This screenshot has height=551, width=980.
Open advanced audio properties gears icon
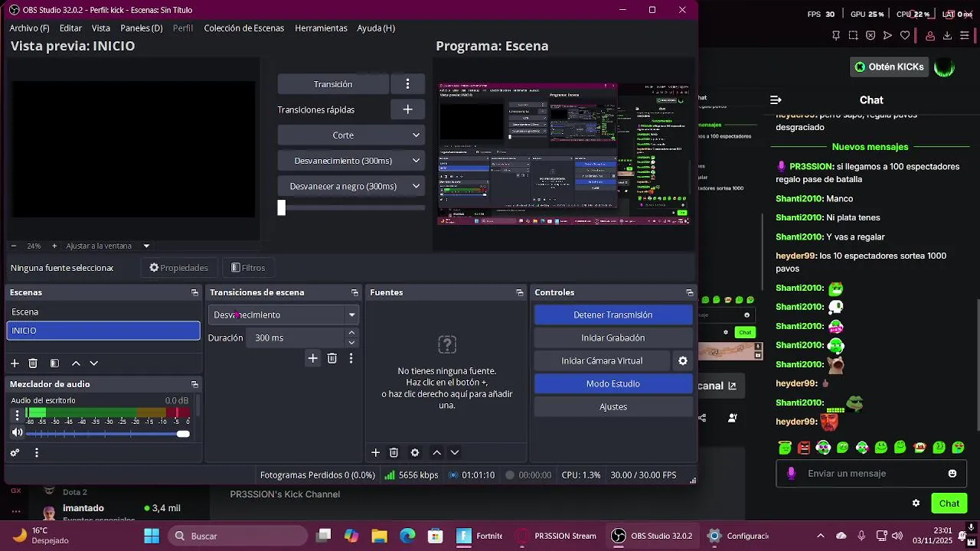point(15,453)
